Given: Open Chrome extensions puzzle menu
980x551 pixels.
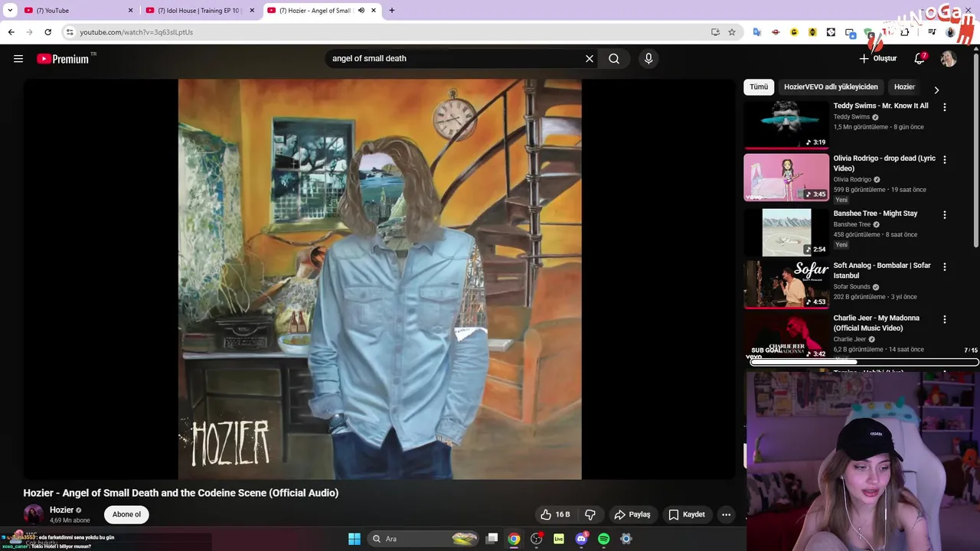Looking at the screenshot, I should tap(904, 32).
